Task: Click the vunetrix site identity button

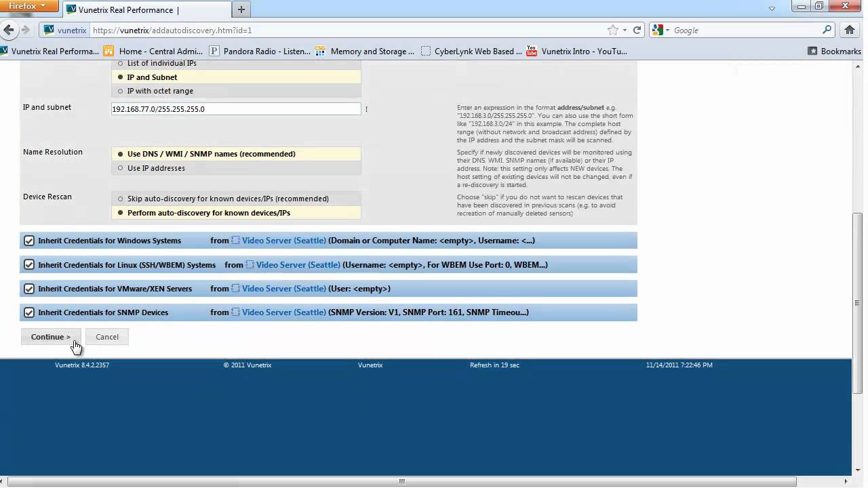Action: tap(65, 30)
